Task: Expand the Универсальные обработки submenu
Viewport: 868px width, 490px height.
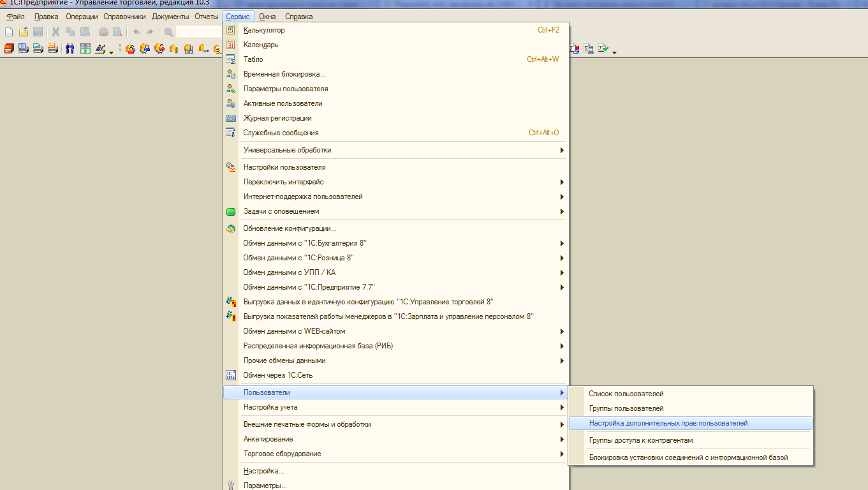Action: (562, 150)
